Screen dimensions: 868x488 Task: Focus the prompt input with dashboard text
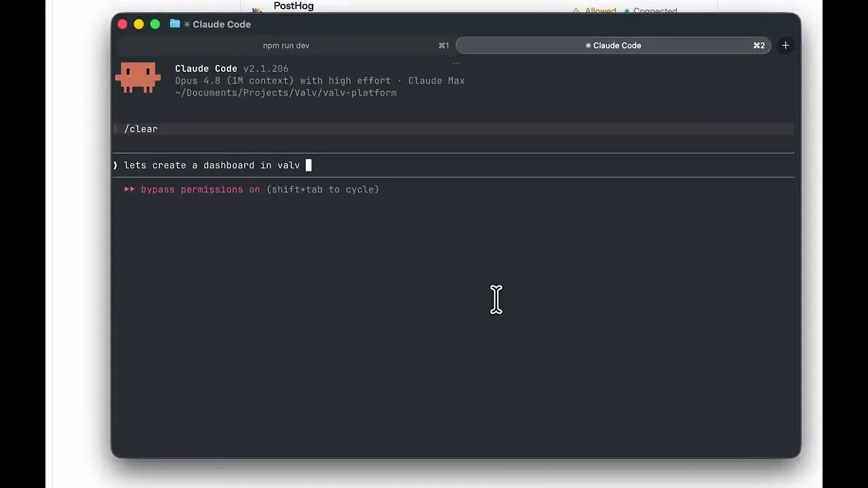point(453,165)
